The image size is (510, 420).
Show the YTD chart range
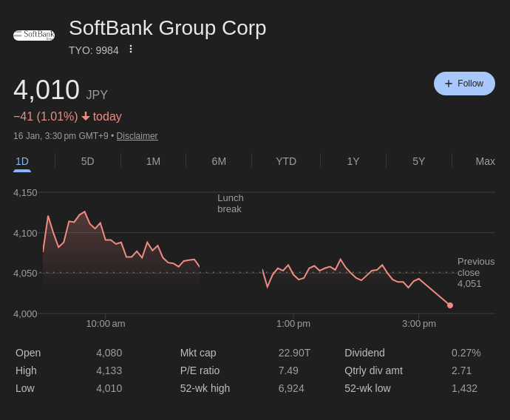[286, 161]
